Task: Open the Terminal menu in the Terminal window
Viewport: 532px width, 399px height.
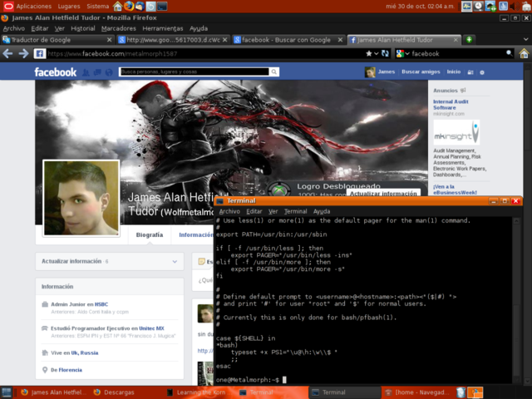Action: [295, 211]
